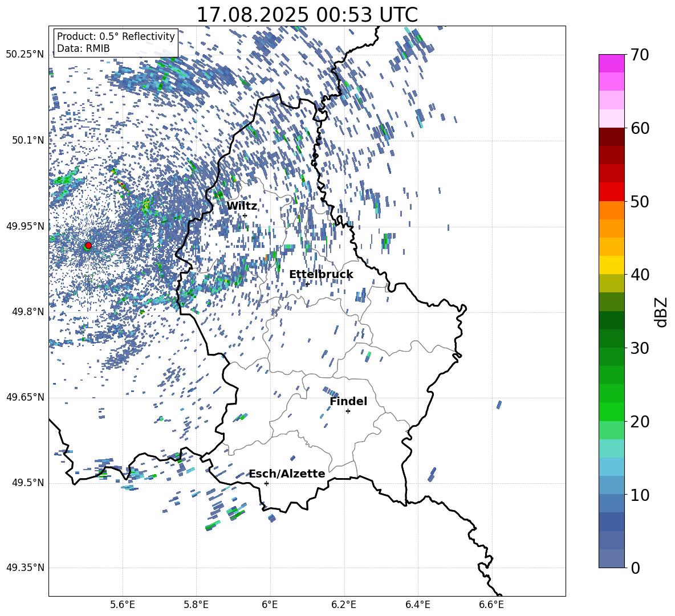Viewport: 675px width, 616px height.
Task: Click the longitude label '6°E'
Action: coord(270,605)
